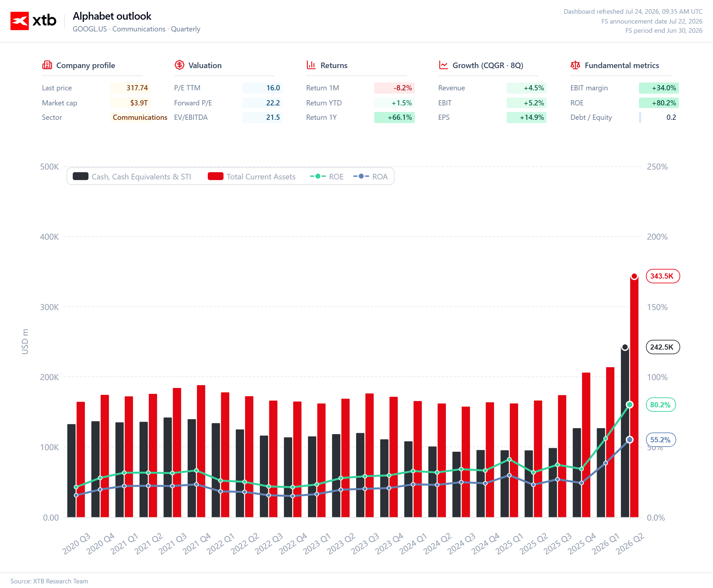Screen dimensions: 713x588
Task: Click the dark 2020 Q3 cash bar
Action: click(71, 471)
